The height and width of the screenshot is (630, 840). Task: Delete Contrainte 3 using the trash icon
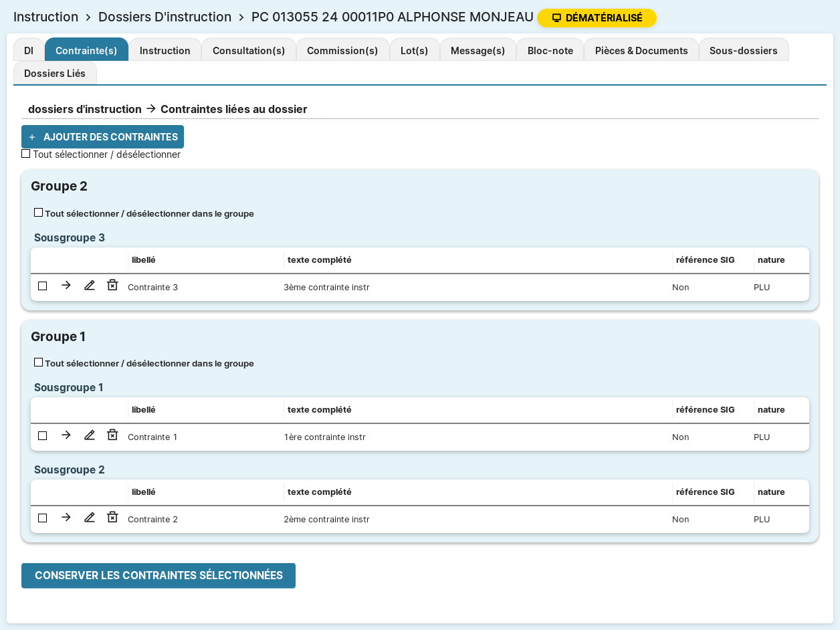(112, 286)
